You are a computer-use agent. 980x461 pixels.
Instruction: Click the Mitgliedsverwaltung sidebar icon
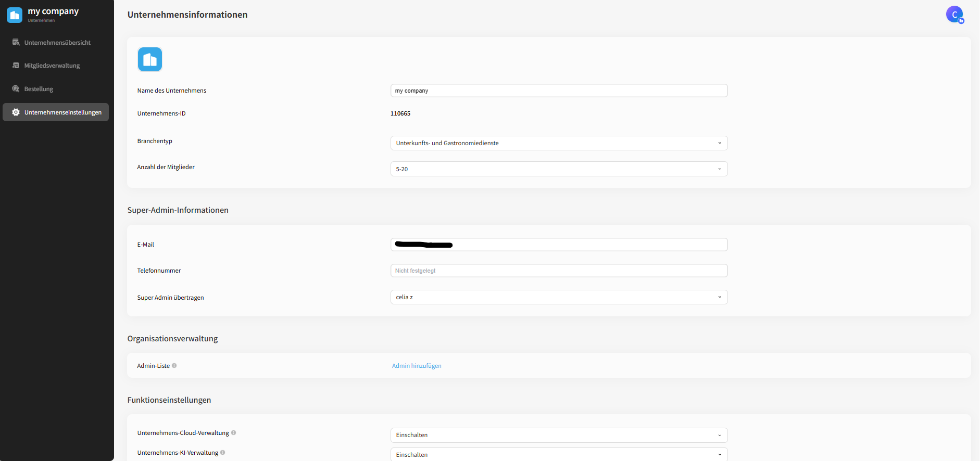[x=16, y=66]
